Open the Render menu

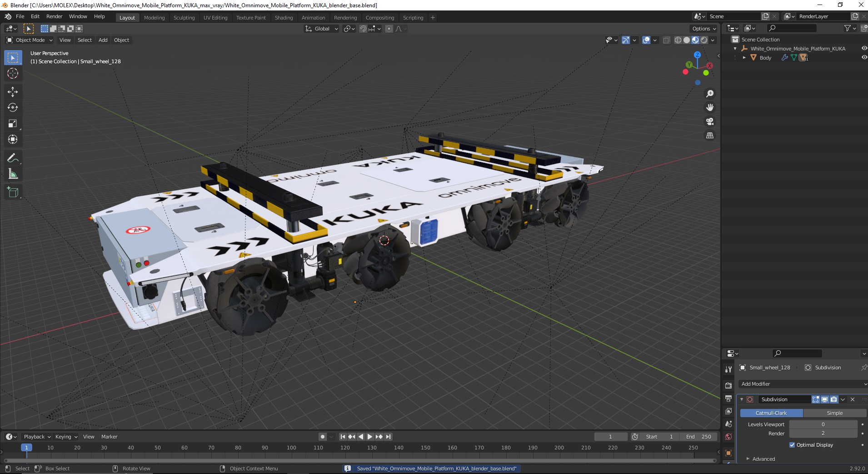tap(54, 16)
